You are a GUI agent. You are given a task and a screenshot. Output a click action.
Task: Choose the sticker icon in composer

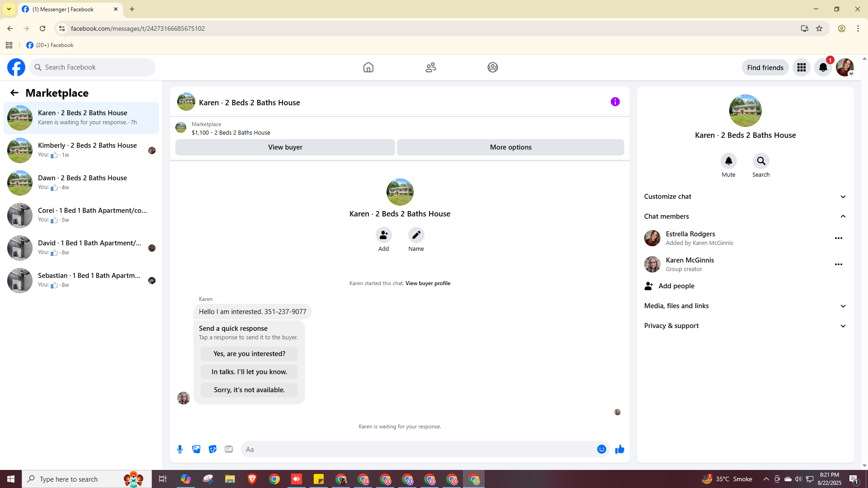point(212,449)
